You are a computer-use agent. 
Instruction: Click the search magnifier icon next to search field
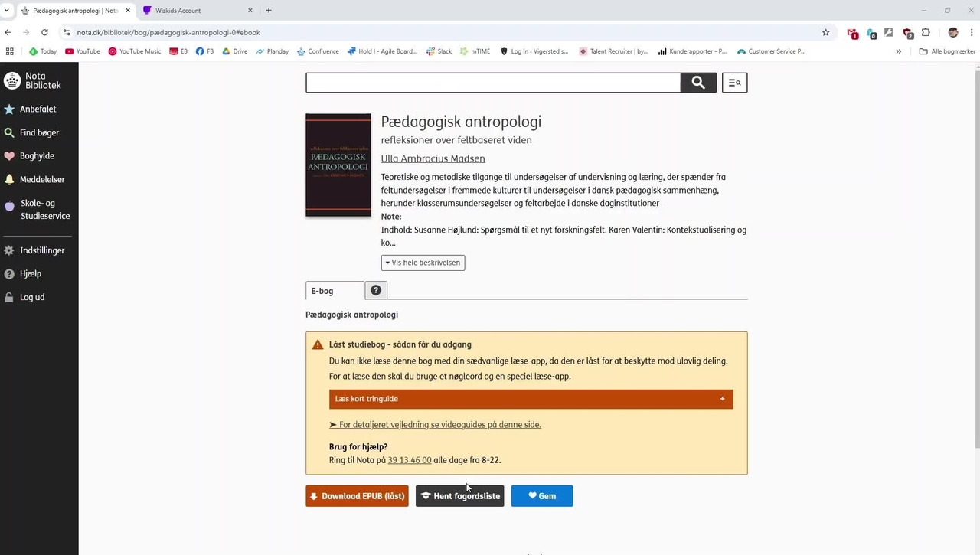pos(697,82)
